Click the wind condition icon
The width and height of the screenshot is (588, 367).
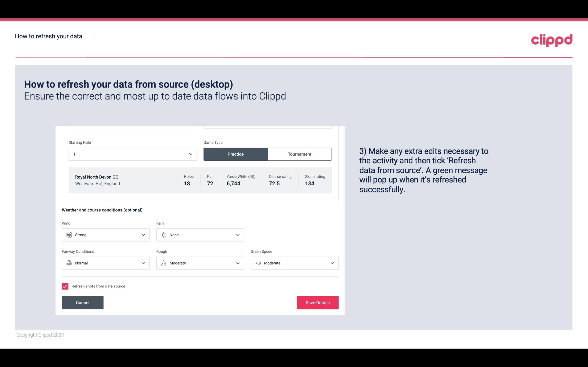(x=69, y=235)
